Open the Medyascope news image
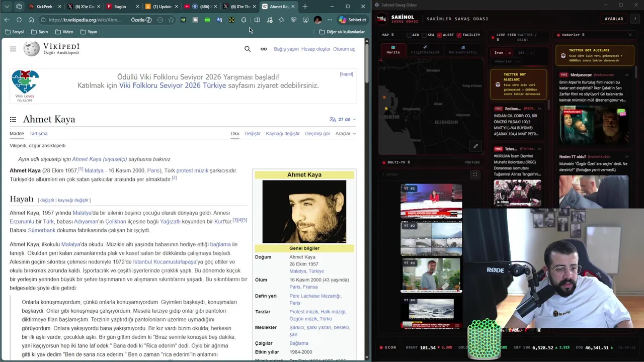 [x=594, y=126]
